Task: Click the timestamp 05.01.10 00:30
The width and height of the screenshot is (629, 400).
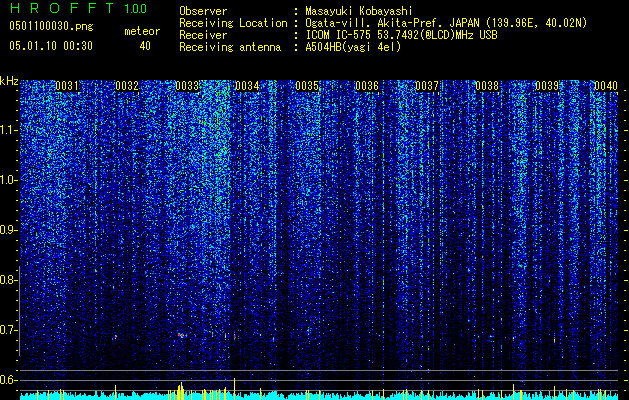Action: click(51, 46)
